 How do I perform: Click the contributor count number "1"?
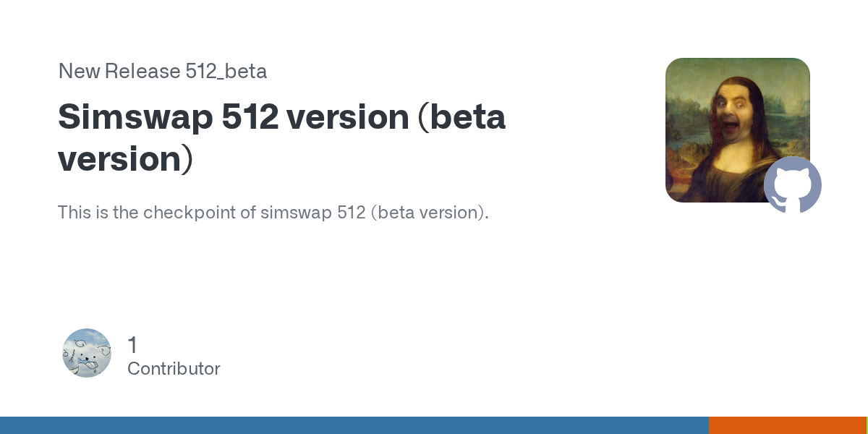(x=132, y=345)
